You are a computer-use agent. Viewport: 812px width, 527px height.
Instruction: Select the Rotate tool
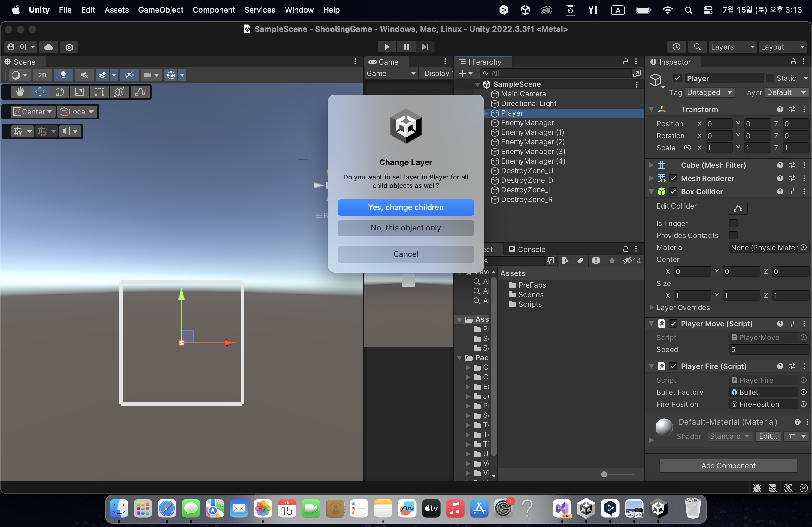coord(60,92)
